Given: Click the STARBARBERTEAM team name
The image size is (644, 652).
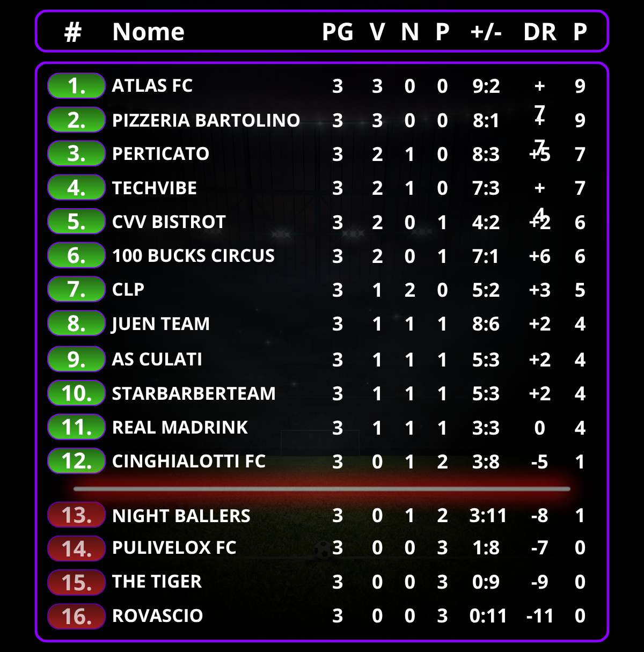Looking at the screenshot, I should click(x=194, y=393).
